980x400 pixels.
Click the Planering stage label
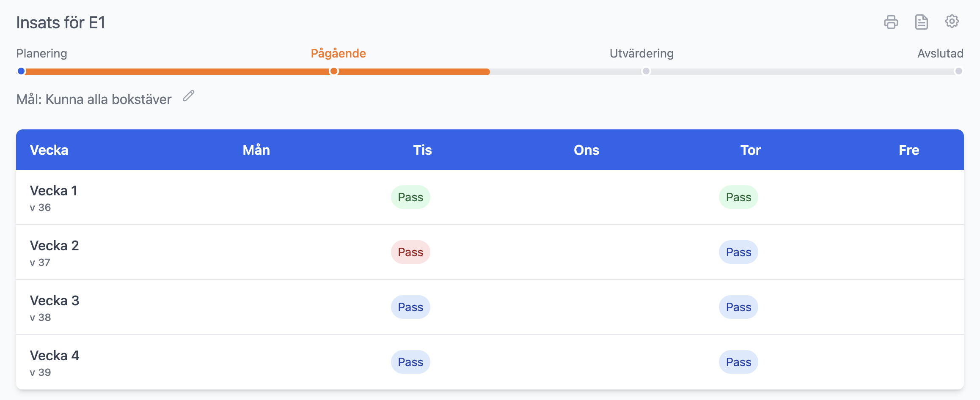pos(41,53)
